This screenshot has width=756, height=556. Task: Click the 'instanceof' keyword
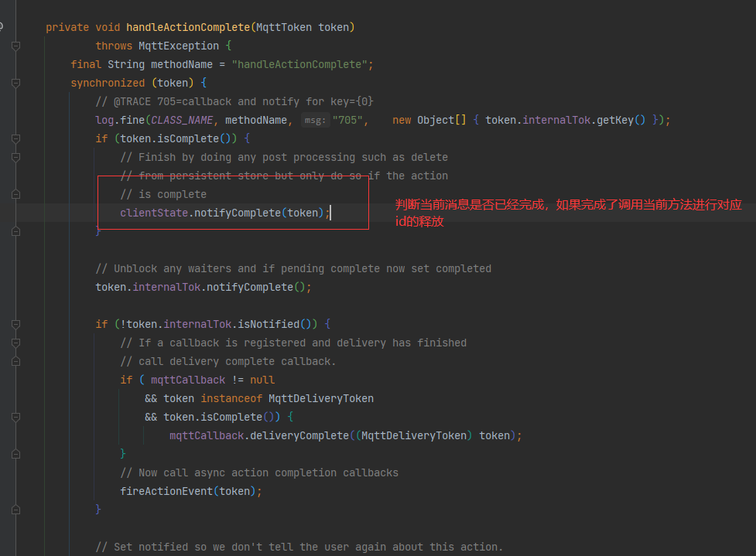(x=231, y=398)
